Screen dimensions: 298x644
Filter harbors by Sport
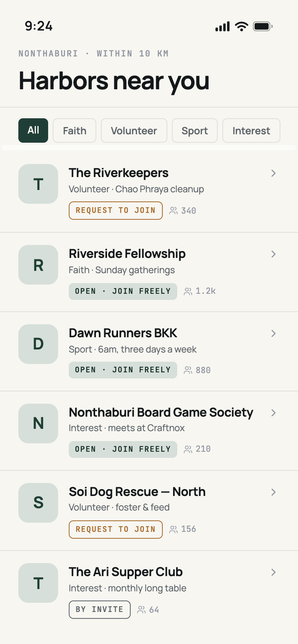pos(195,130)
